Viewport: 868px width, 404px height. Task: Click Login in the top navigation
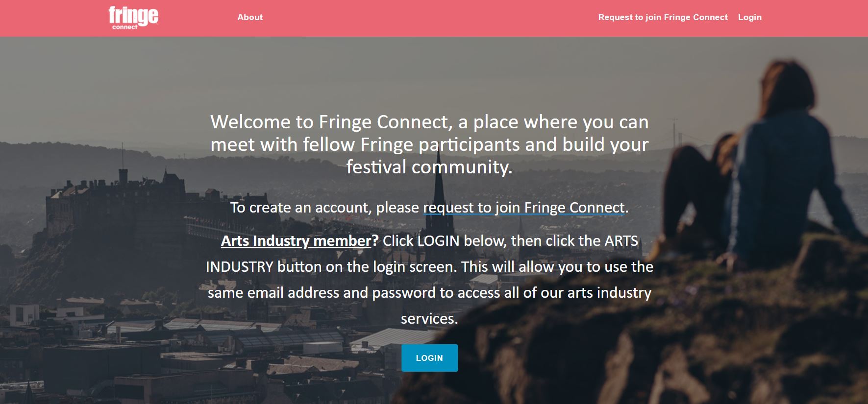click(x=749, y=18)
